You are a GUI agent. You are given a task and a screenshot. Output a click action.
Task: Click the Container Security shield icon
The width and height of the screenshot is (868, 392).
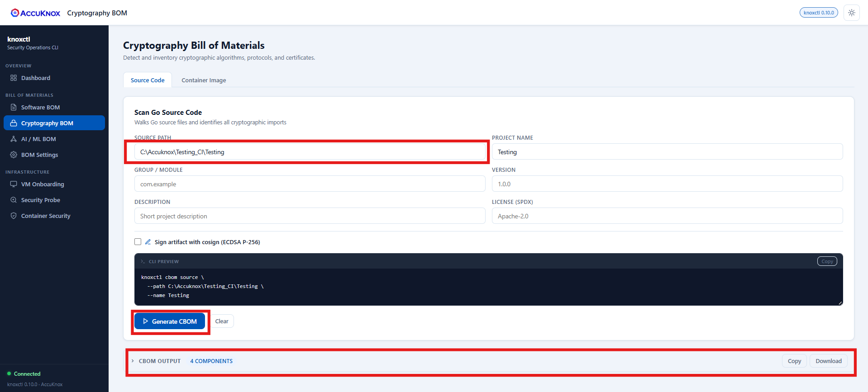click(14, 216)
